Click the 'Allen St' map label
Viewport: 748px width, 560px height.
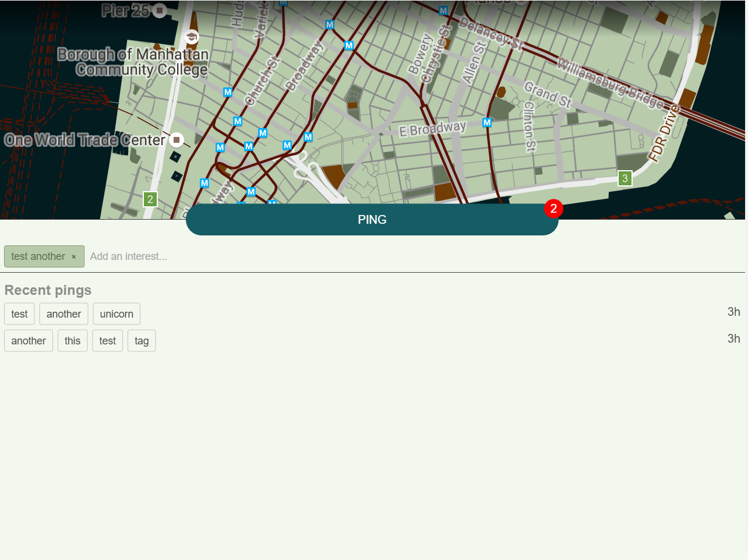474,62
